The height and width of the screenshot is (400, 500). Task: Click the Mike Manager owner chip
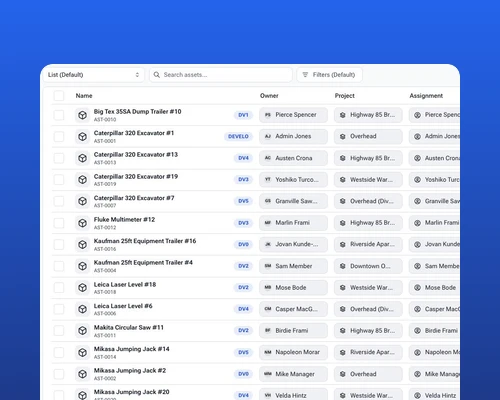click(293, 374)
